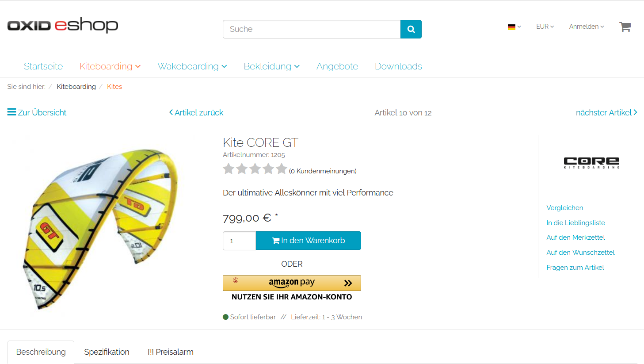Expand the Kiteboarding menu
644x364 pixels.
(110, 66)
